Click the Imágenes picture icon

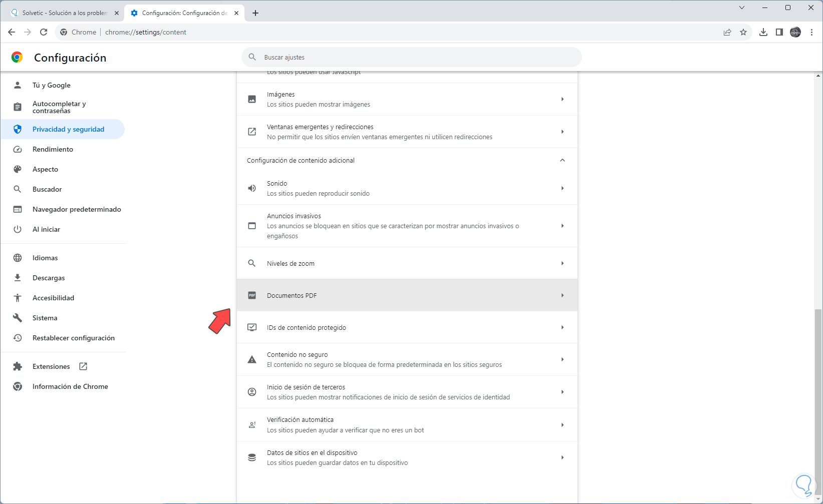[x=252, y=99]
